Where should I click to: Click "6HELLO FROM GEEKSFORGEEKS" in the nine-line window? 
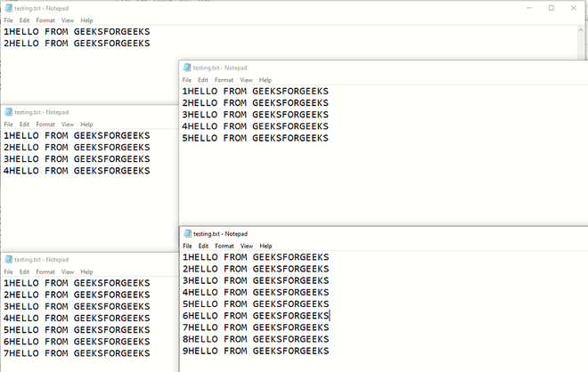coord(256,316)
